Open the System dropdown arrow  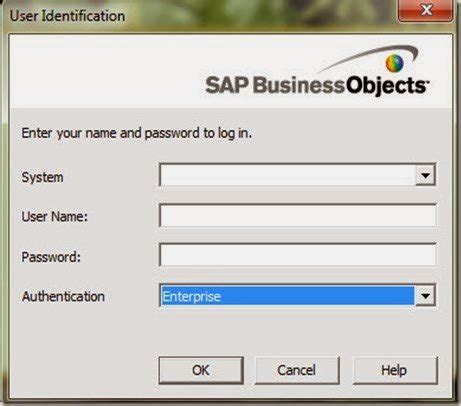coord(425,175)
